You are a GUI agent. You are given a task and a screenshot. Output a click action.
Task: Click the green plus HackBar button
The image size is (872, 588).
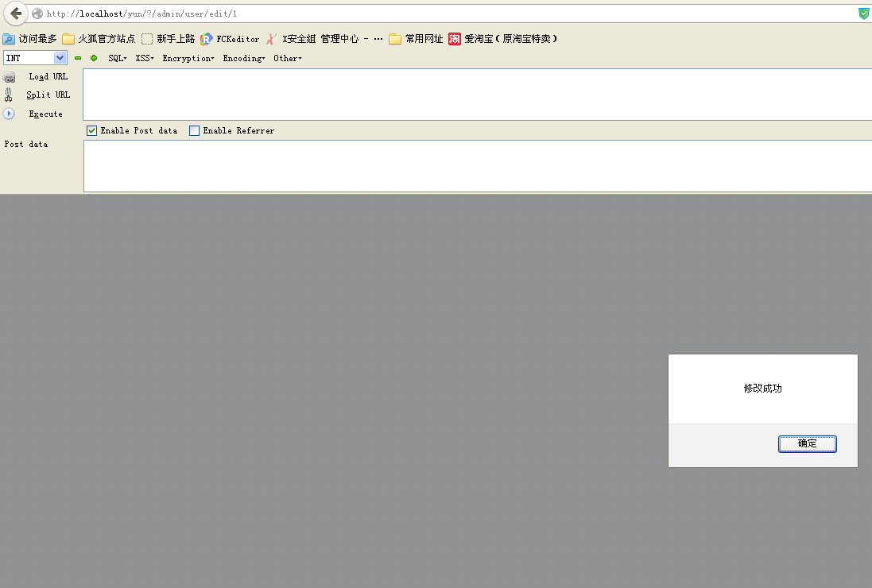[94, 58]
